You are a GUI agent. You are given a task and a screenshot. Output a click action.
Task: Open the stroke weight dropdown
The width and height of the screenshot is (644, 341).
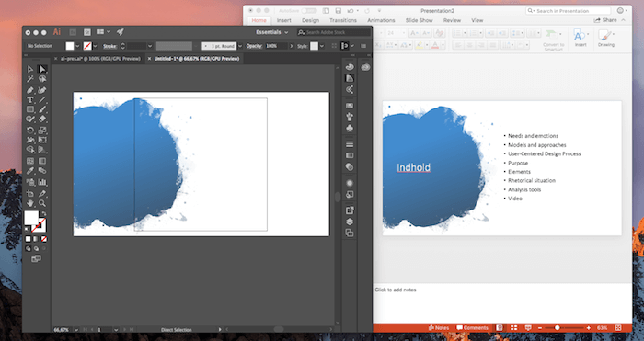(150, 46)
